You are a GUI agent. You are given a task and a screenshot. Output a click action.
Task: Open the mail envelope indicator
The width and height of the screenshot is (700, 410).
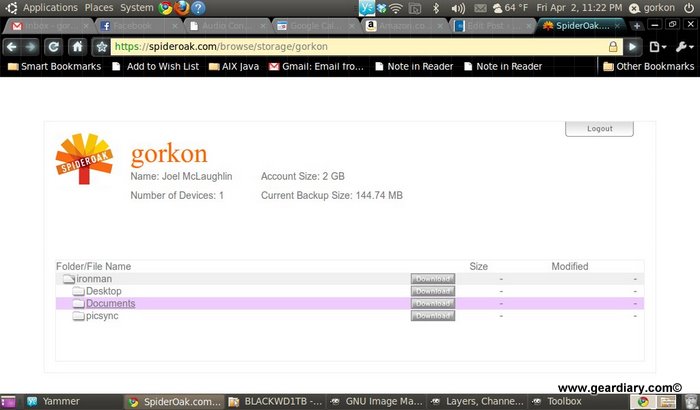pos(480,8)
